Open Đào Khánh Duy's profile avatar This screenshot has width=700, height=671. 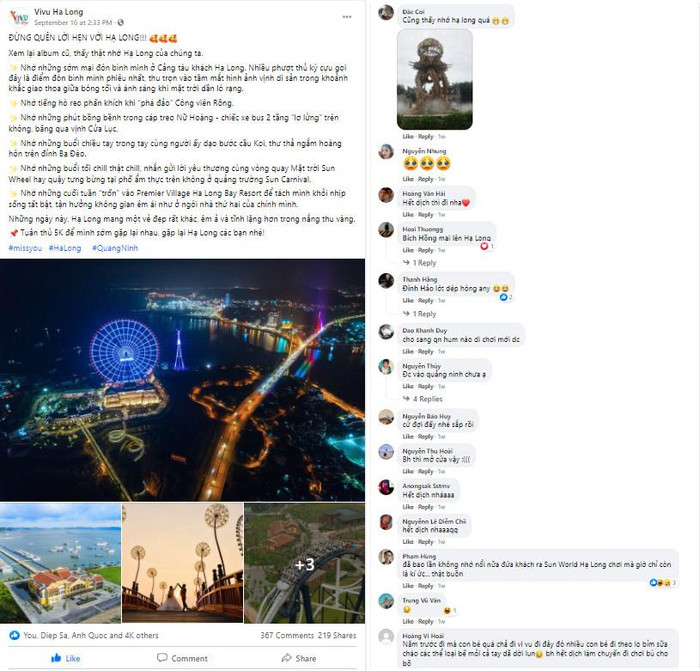[386, 332]
